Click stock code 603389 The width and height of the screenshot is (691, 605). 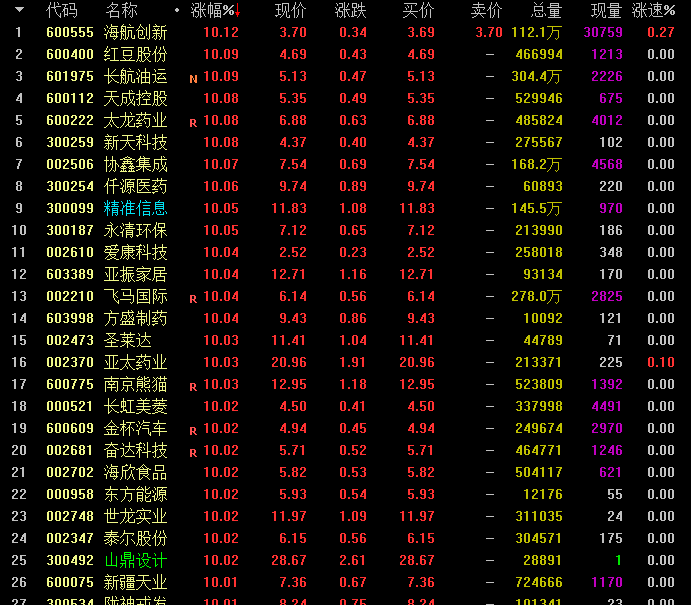(70, 274)
